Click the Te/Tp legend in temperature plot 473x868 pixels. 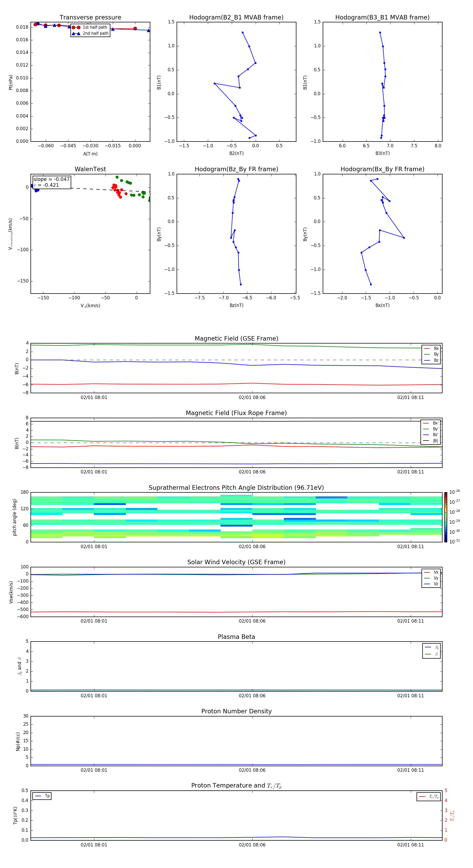429,796
